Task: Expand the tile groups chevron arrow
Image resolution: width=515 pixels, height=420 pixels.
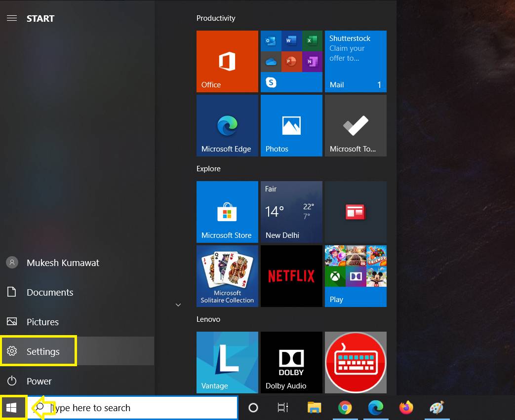Action: [178, 305]
